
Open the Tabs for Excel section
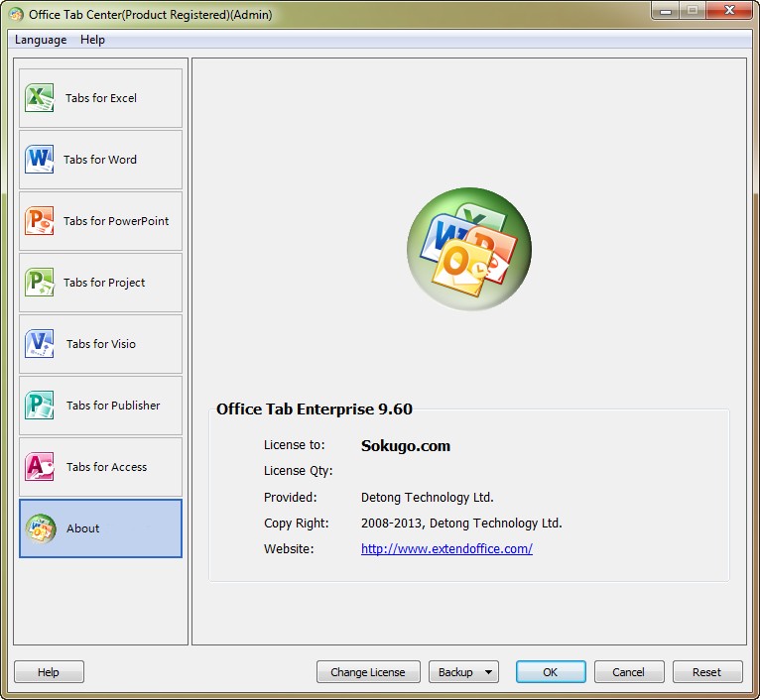(101, 98)
